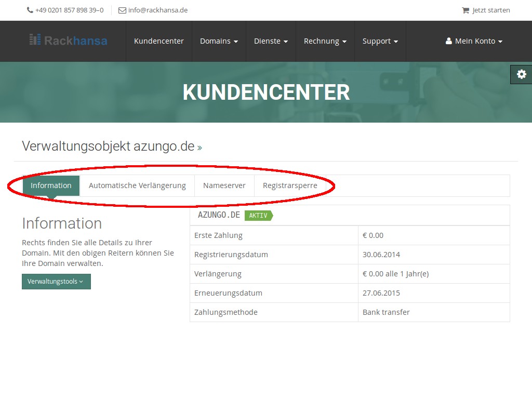Click the Jetzt starten link

click(x=491, y=10)
